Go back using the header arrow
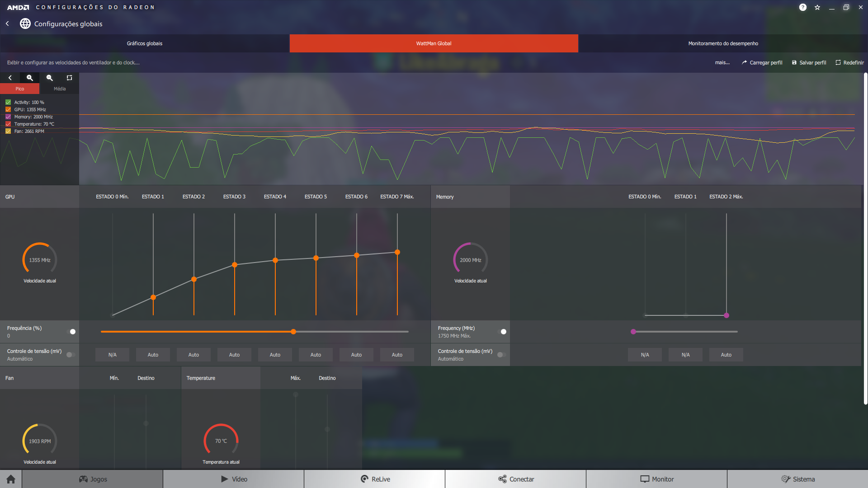Screen dimensions: 868x488 (7, 23)
